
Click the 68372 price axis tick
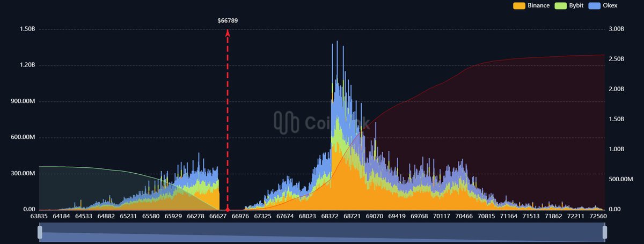tap(330, 217)
